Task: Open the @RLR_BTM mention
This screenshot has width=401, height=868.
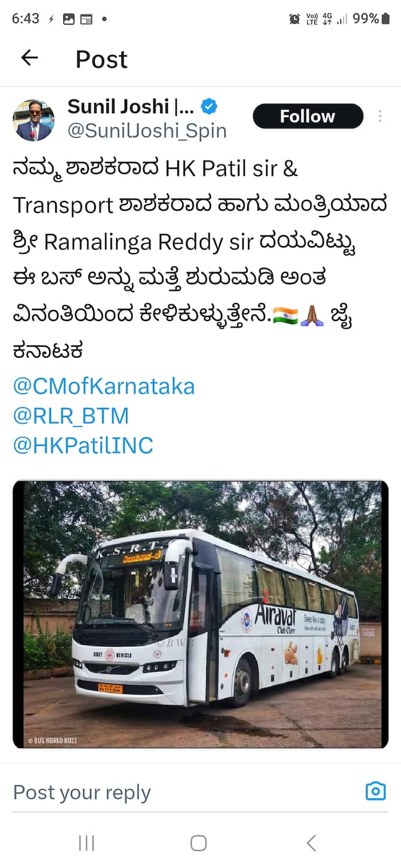Action: click(x=70, y=416)
